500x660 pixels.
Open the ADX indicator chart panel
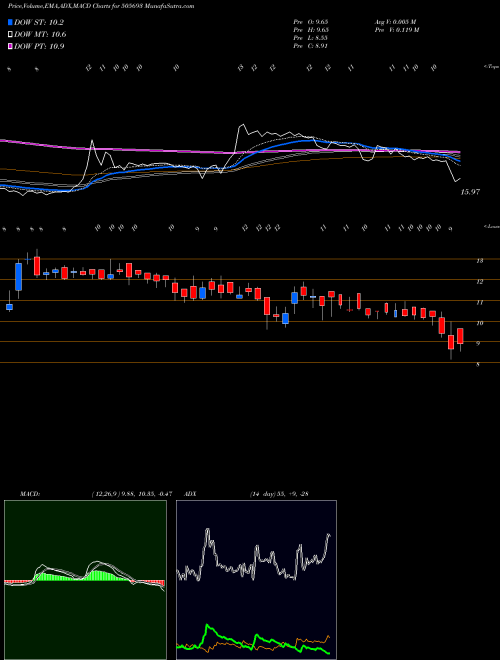point(256,580)
